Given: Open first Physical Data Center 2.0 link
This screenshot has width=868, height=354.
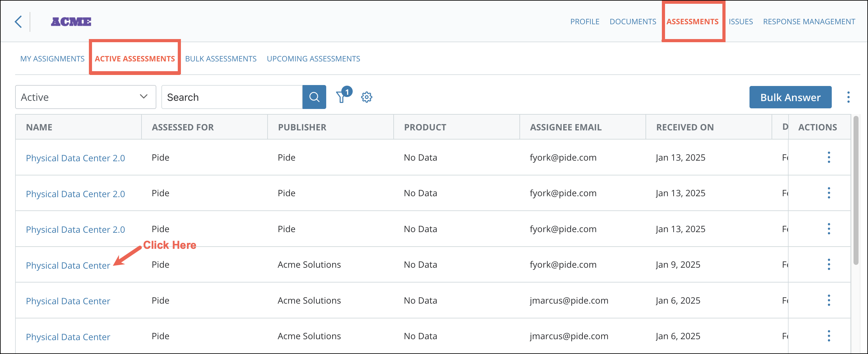Looking at the screenshot, I should pyautogui.click(x=75, y=158).
